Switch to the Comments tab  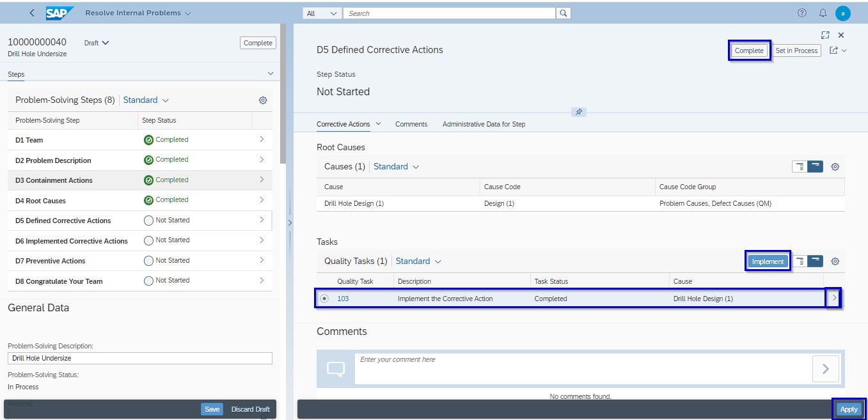click(411, 123)
